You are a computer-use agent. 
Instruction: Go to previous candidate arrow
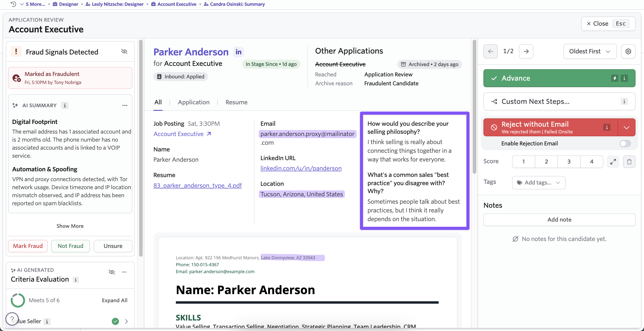pyautogui.click(x=491, y=51)
